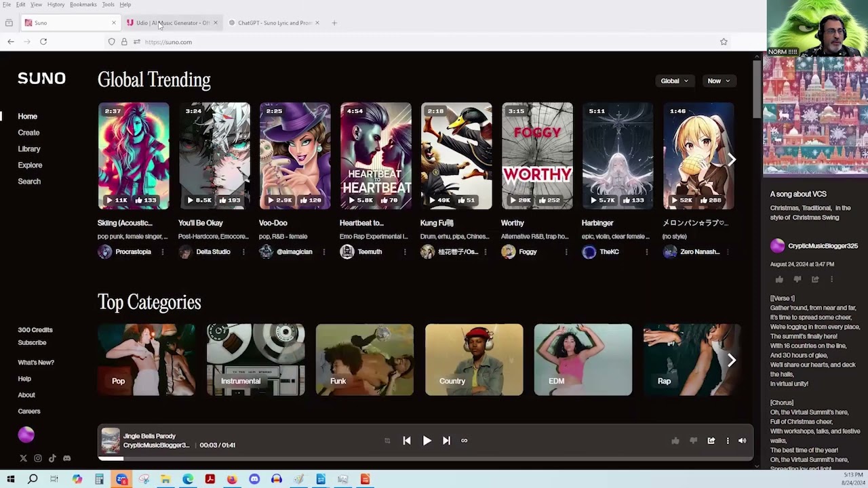Open Windows taskbar search

tap(33, 479)
